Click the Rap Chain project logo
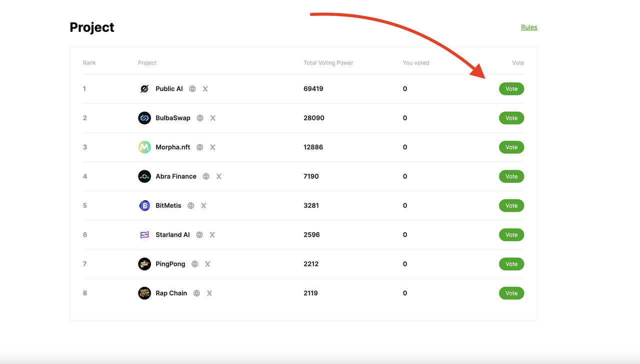Screen dimensions: 640x364 click(144, 294)
